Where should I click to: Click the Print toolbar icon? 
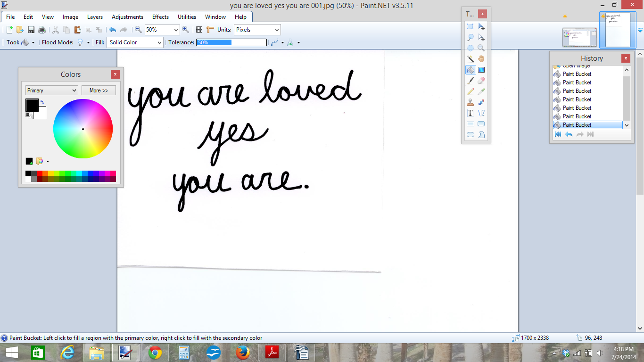(42, 30)
